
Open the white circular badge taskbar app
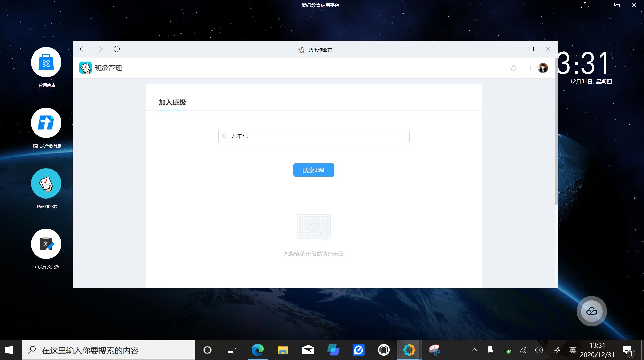384,350
